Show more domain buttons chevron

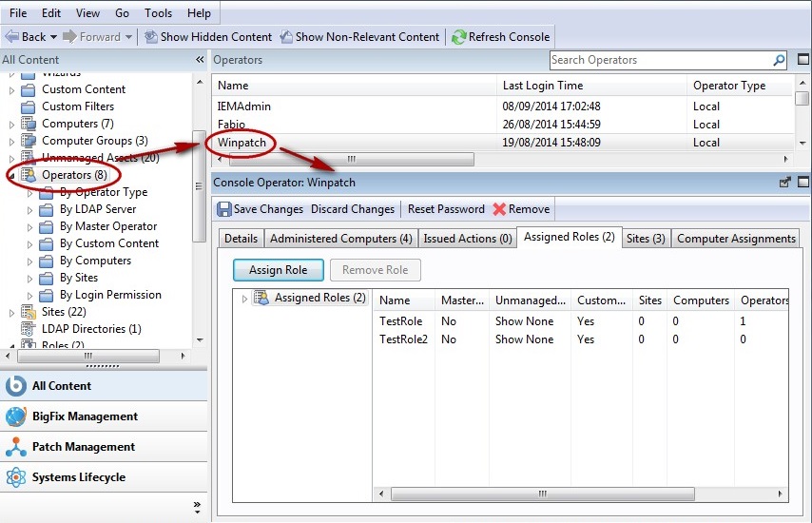[x=197, y=508]
